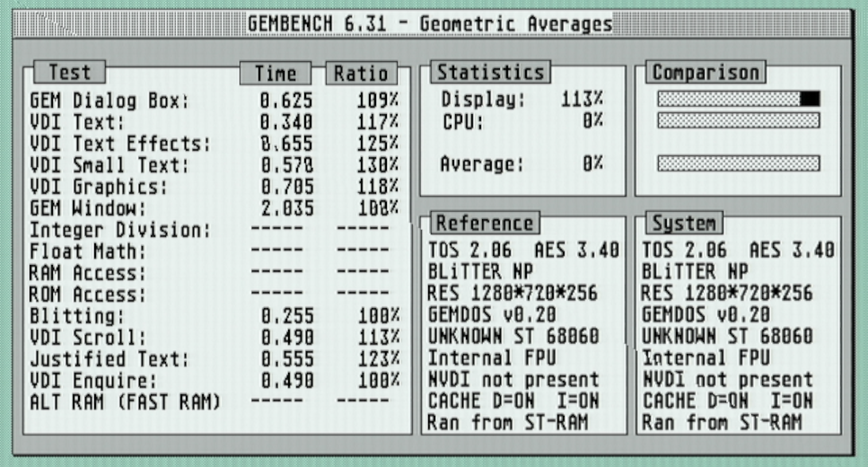The image size is (868, 467).
Task: Select the "VDI Text:" test label
Action: tap(77, 122)
